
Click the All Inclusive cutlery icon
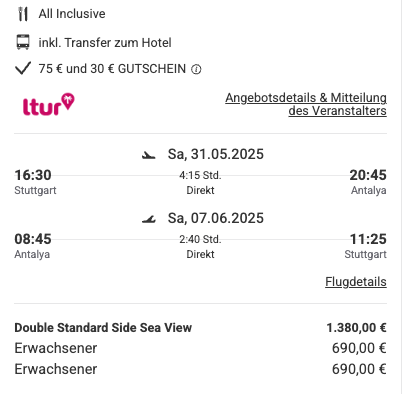tap(23, 14)
